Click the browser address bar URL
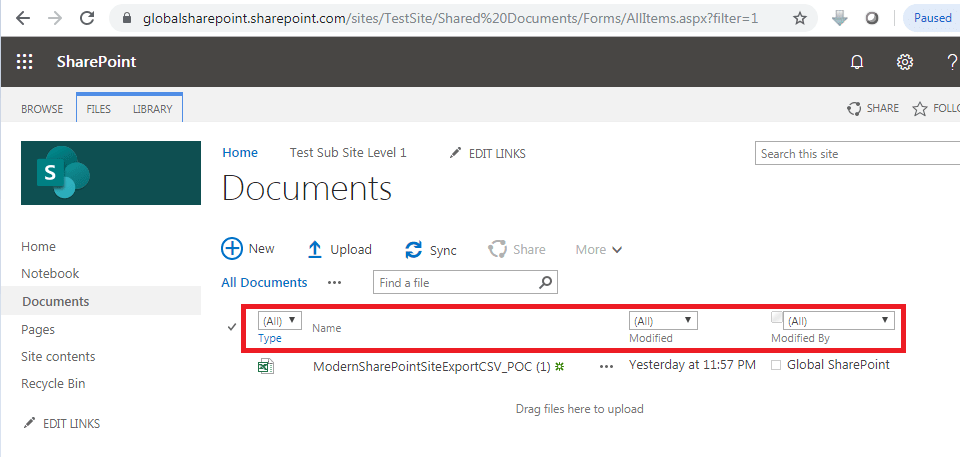The width and height of the screenshot is (960, 457). tap(451, 18)
